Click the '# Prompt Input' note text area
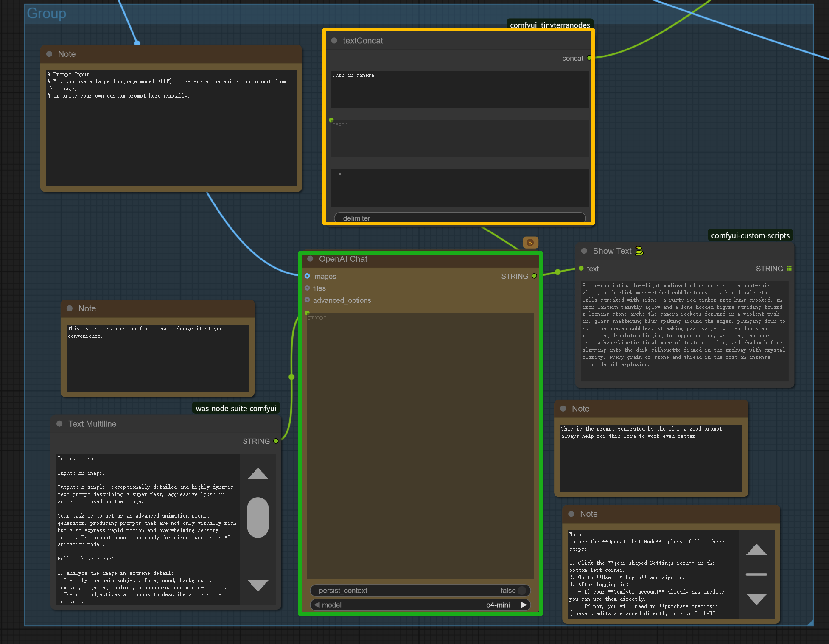This screenshot has height=644, width=829. click(171, 128)
